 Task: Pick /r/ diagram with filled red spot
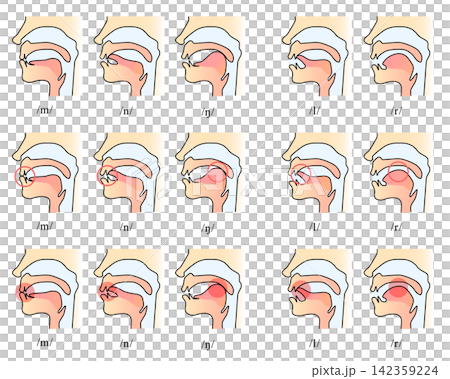tap(399, 289)
